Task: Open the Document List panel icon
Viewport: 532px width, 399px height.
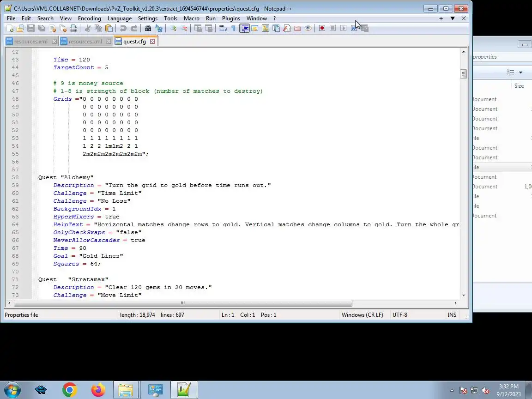Action: click(276, 28)
